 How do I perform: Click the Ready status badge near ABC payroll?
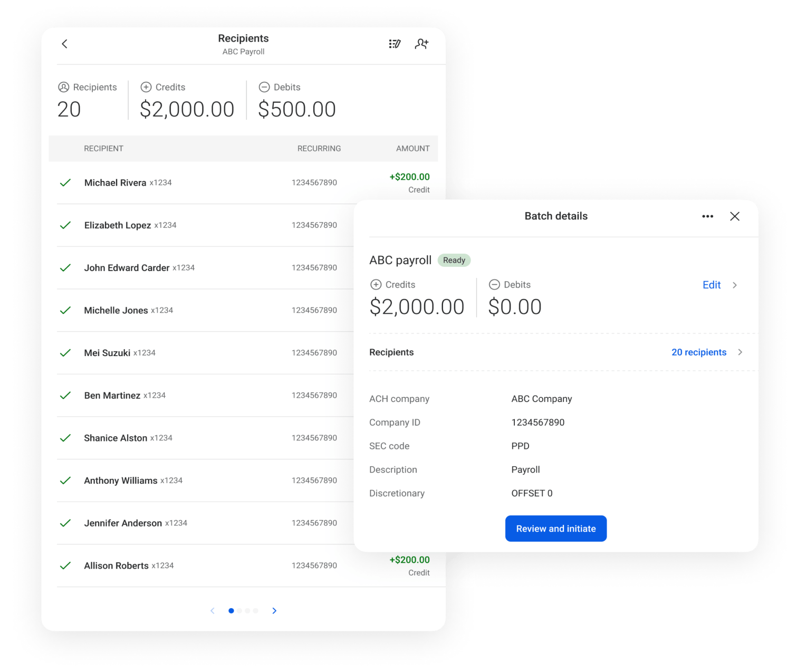click(454, 260)
